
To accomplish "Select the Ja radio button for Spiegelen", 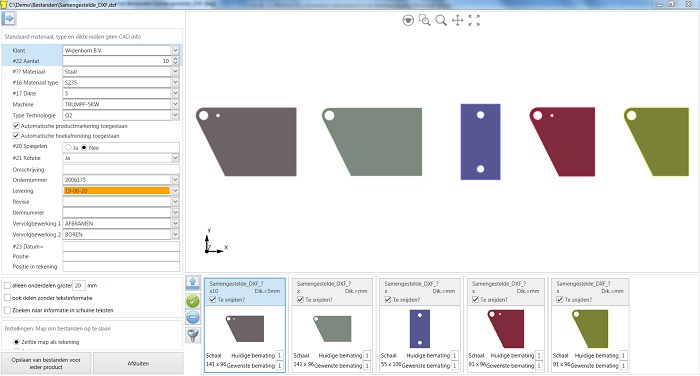I will pos(68,147).
